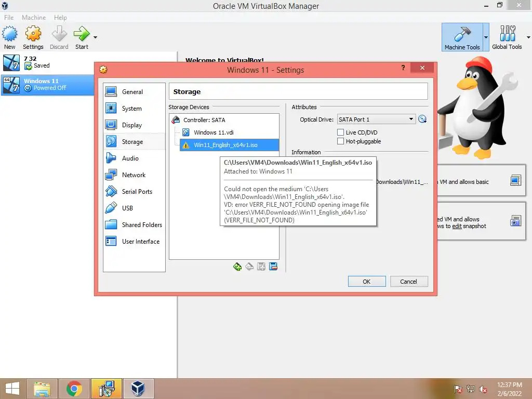Open the Network settings category

tap(134, 175)
